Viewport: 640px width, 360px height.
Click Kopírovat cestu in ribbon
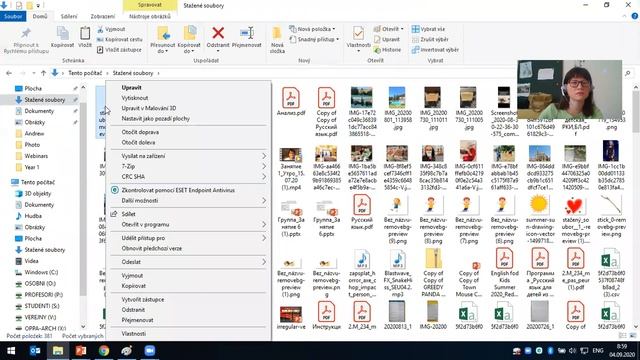point(120,40)
